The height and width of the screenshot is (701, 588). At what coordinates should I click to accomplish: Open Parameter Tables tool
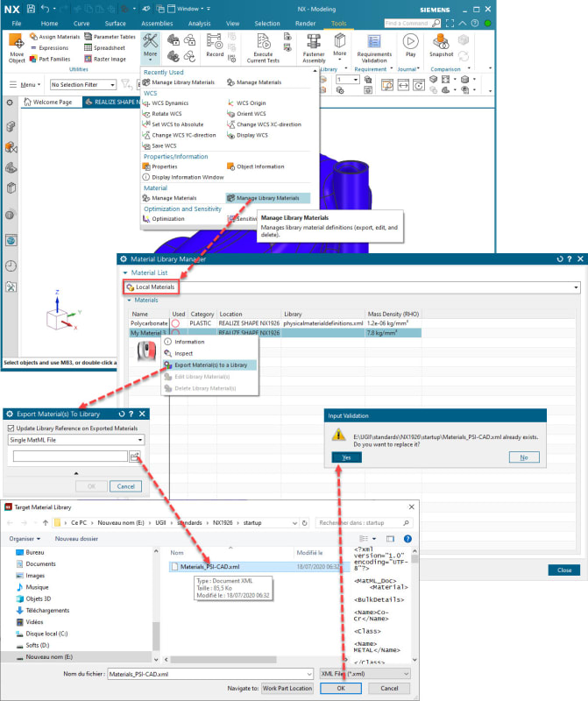(x=110, y=37)
